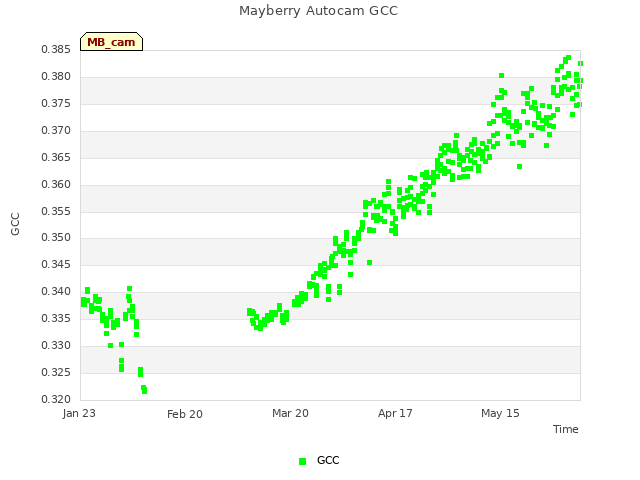This screenshot has height=480, width=640.
Task: Click the chart title Mayberry Autocam GCC
Action: point(318,11)
